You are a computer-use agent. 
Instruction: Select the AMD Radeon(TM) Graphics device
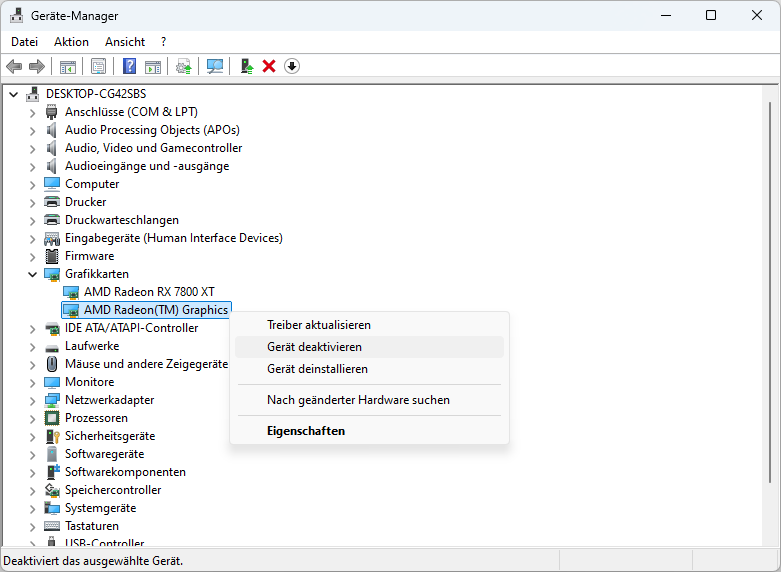click(x=146, y=310)
